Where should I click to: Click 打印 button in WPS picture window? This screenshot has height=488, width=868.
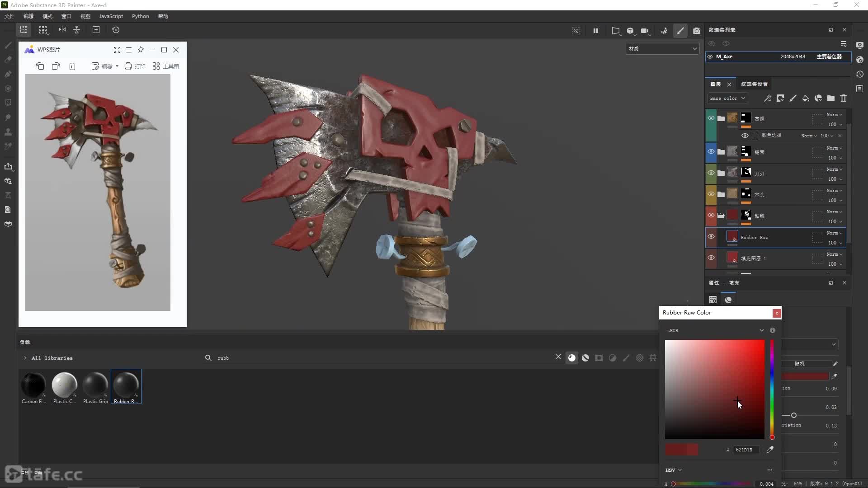[135, 66]
